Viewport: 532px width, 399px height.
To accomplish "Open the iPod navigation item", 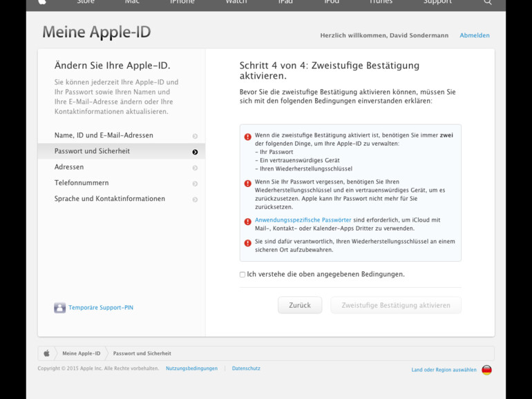I will point(332,2).
